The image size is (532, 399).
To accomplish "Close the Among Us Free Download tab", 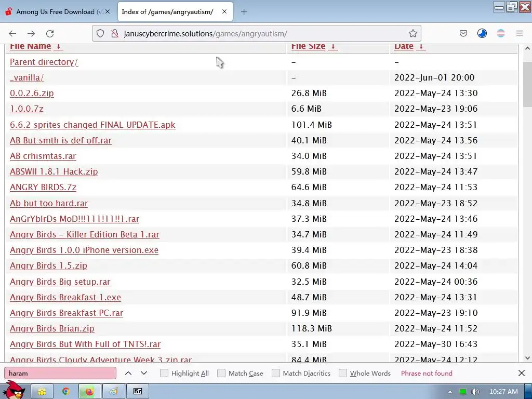I will [x=108, y=11].
